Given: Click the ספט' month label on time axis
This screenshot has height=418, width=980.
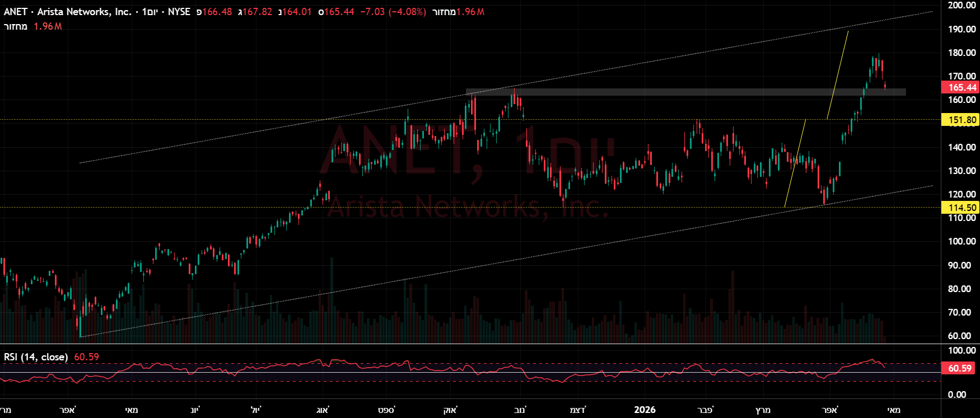Looking at the screenshot, I should click(386, 410).
